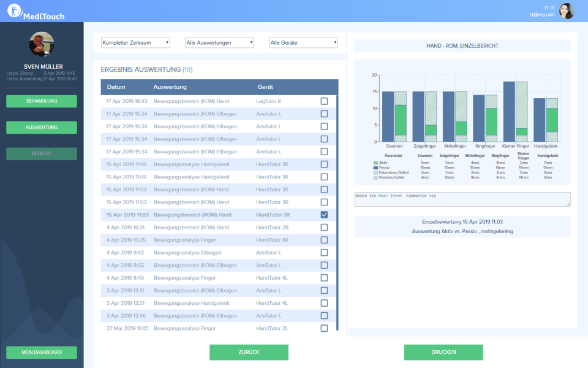This screenshot has width=588, height=368.
Task: Click into the comment text field
Action: [x=462, y=199]
